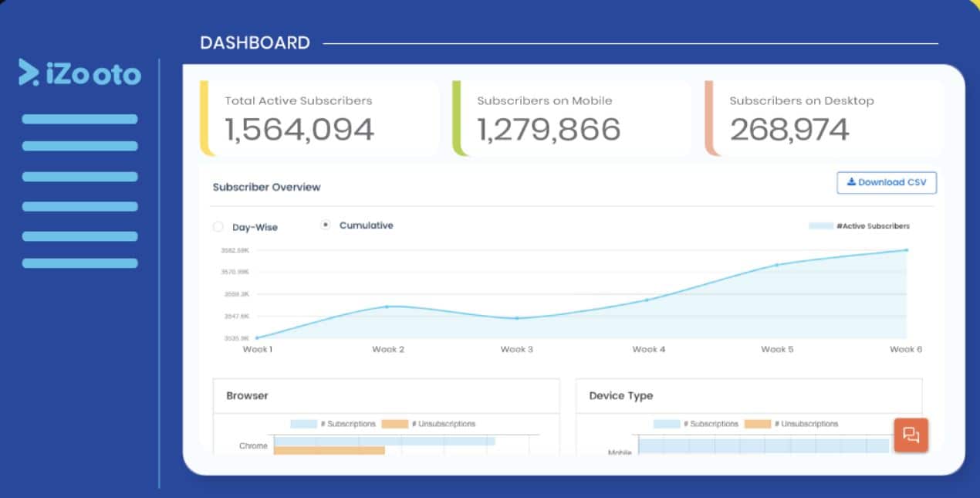The image size is (980, 498).
Task: Click the 1,279,866 mobile count
Action: [x=549, y=130]
